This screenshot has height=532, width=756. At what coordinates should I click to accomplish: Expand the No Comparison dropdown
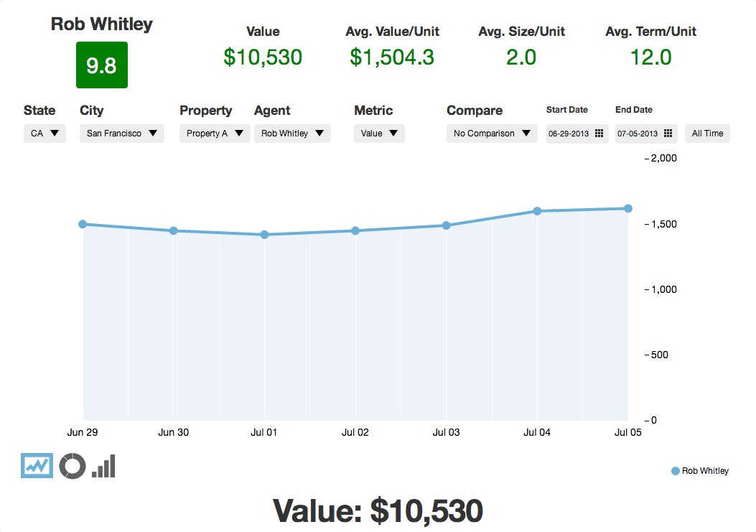coord(492,134)
